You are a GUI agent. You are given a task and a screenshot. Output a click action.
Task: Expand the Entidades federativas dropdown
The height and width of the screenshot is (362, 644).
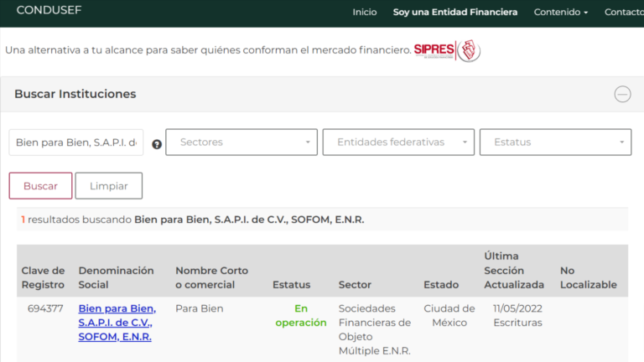click(x=398, y=142)
